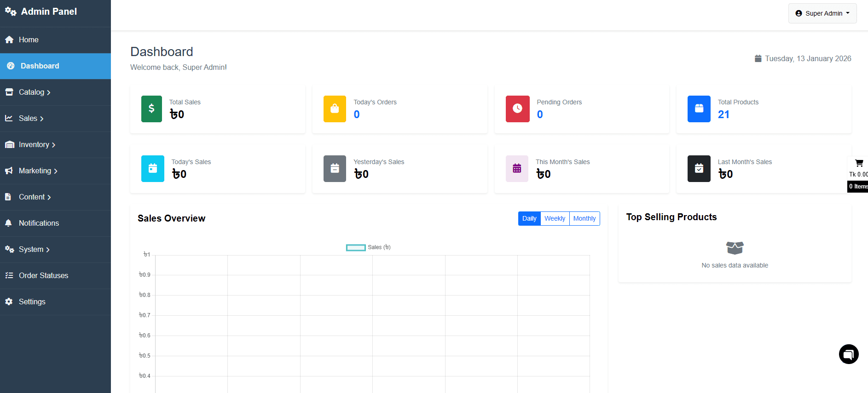
Task: Select Dashboard in sidebar
Action: click(x=55, y=66)
